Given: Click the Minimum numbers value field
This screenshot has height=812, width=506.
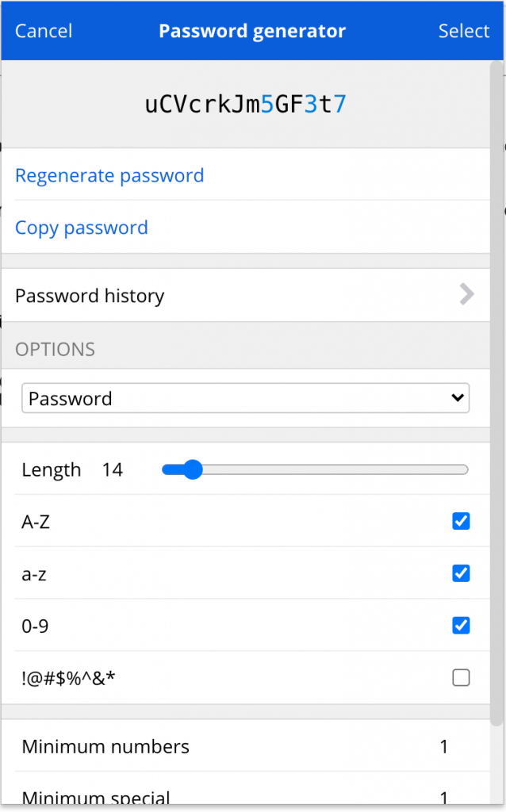Looking at the screenshot, I should [444, 746].
